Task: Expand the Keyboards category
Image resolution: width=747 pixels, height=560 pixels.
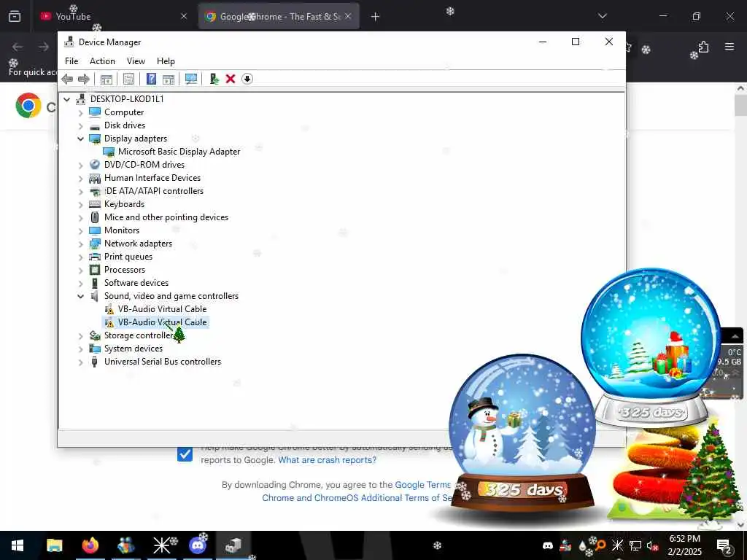Action: click(80, 205)
